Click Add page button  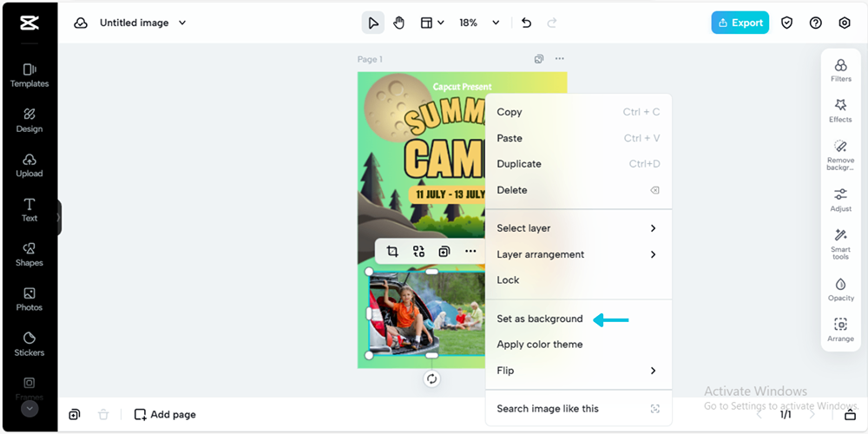pyautogui.click(x=165, y=414)
